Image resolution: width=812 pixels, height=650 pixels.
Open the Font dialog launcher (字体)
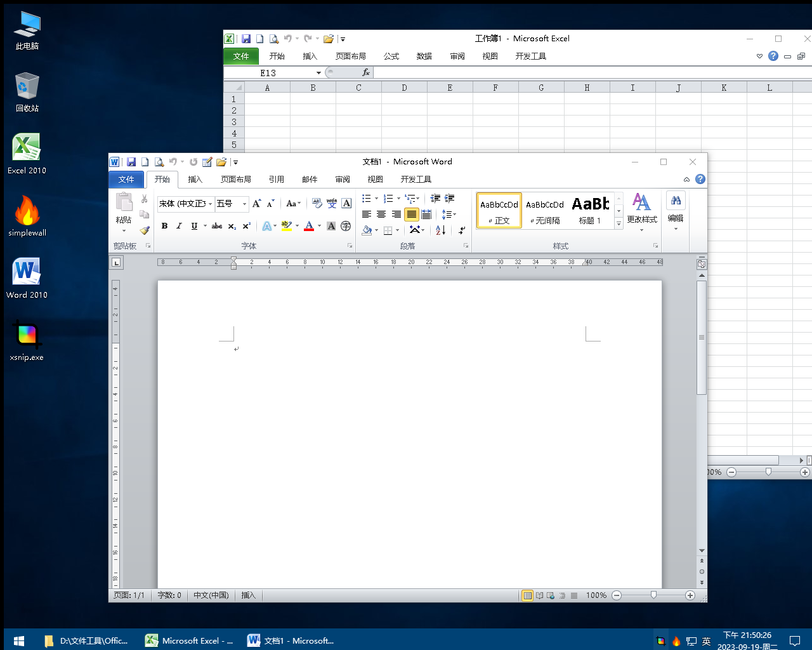click(350, 246)
